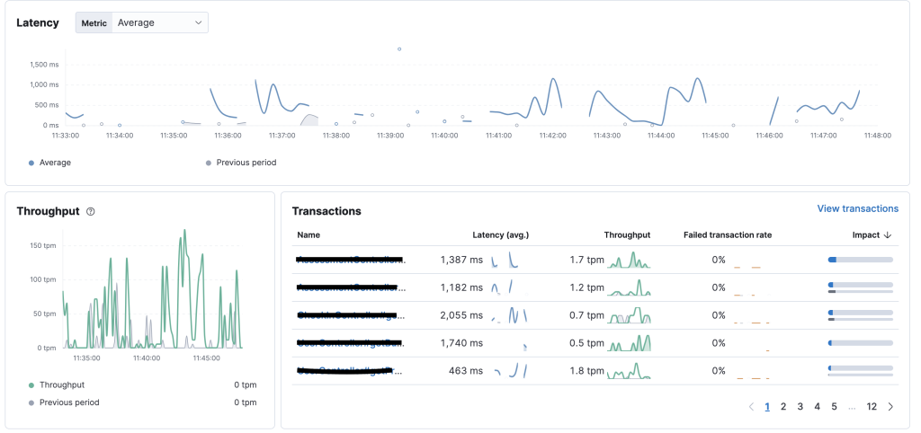This screenshot has height=433, width=921.
Task: Click latency sparkline in the 2,055 ms row
Action: pyautogui.click(x=510, y=315)
